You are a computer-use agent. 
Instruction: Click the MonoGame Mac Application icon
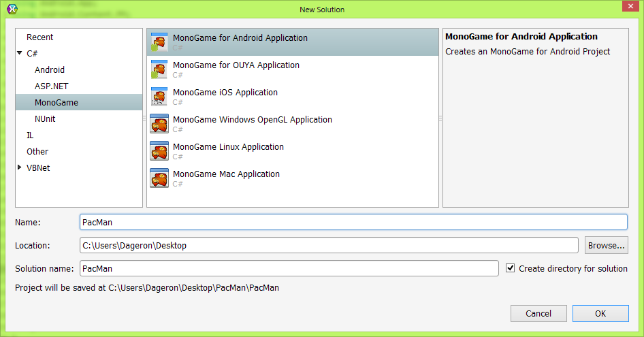pyautogui.click(x=159, y=178)
